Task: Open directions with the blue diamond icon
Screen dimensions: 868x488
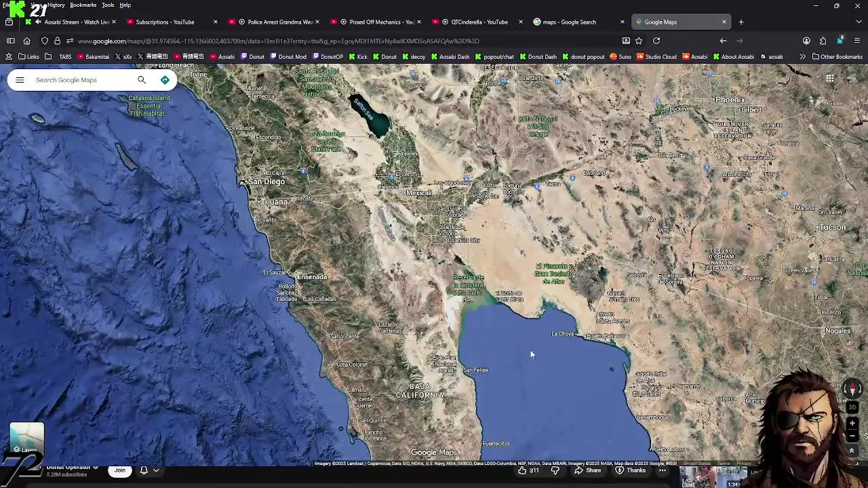Action: (x=165, y=80)
